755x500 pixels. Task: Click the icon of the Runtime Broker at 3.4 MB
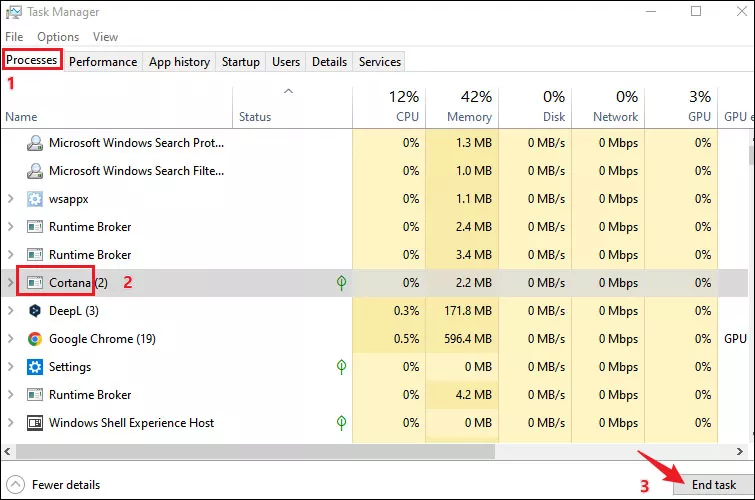pos(35,255)
